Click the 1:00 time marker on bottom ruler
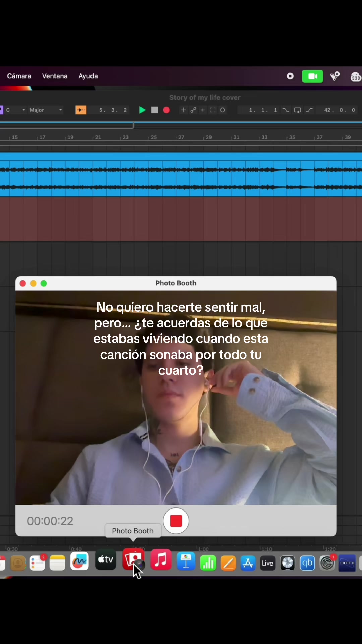362x644 pixels. pos(203,549)
